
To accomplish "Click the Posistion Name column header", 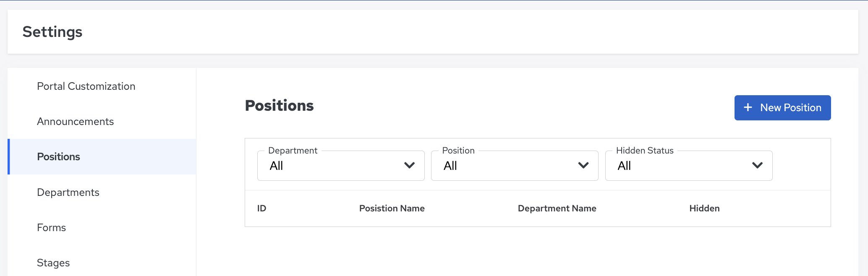I will pos(392,208).
